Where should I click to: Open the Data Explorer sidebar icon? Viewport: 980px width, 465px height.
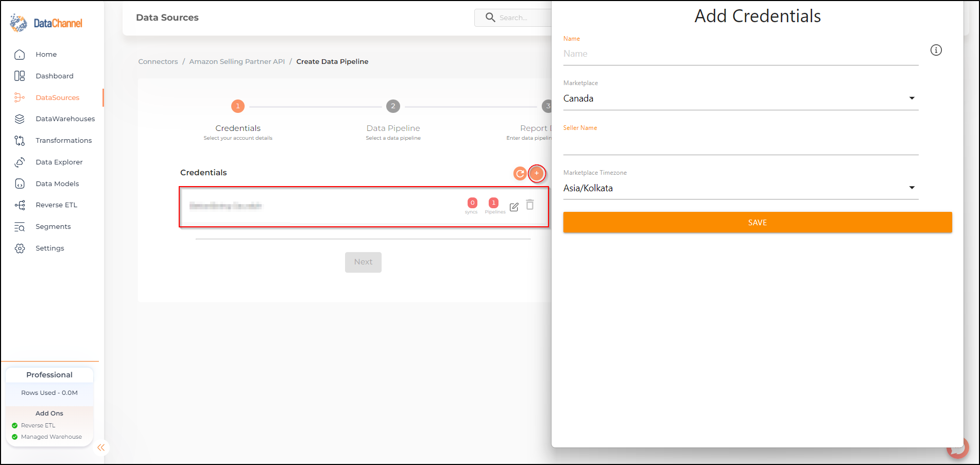point(20,162)
